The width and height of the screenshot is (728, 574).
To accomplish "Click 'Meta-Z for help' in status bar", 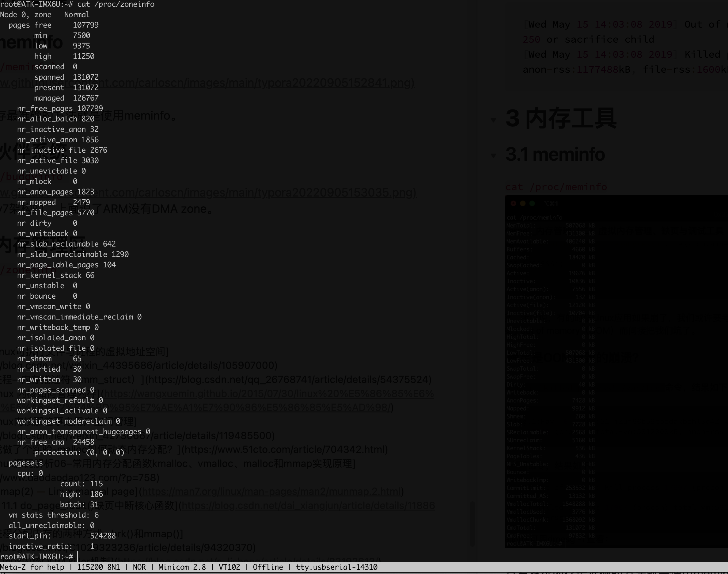I will 32,567.
